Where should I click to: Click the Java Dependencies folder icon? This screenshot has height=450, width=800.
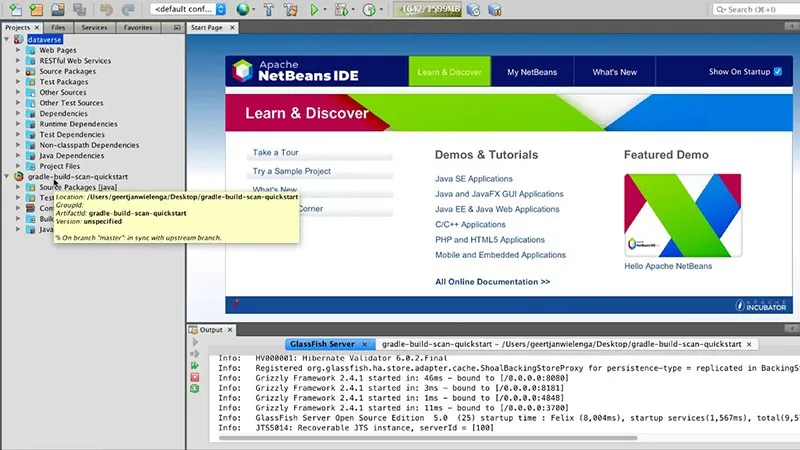click(x=31, y=156)
